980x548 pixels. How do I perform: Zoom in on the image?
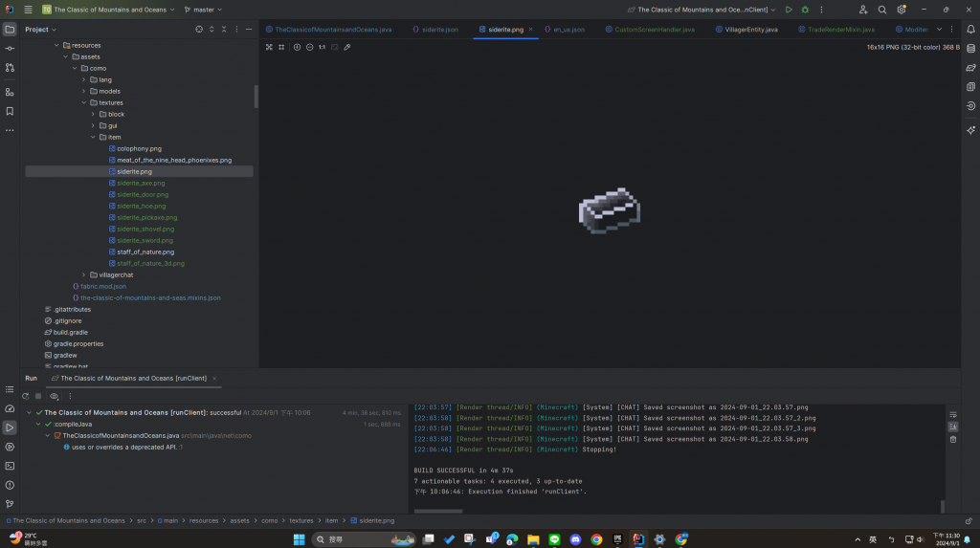297,47
